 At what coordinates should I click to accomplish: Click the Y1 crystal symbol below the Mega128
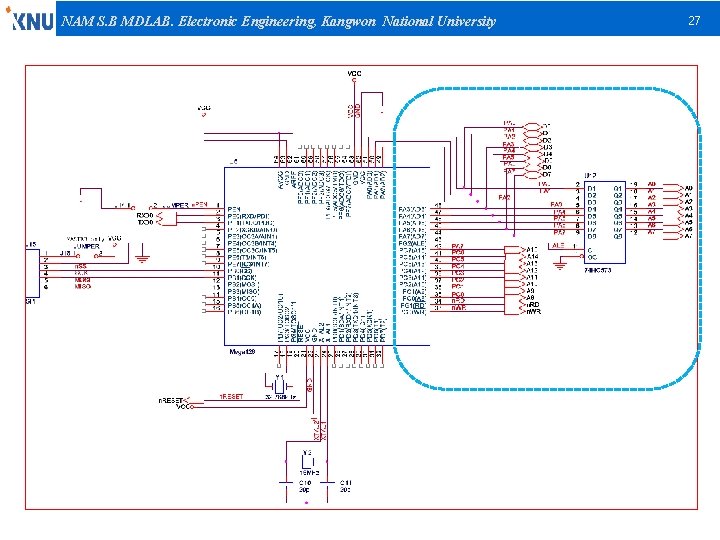pos(279,385)
